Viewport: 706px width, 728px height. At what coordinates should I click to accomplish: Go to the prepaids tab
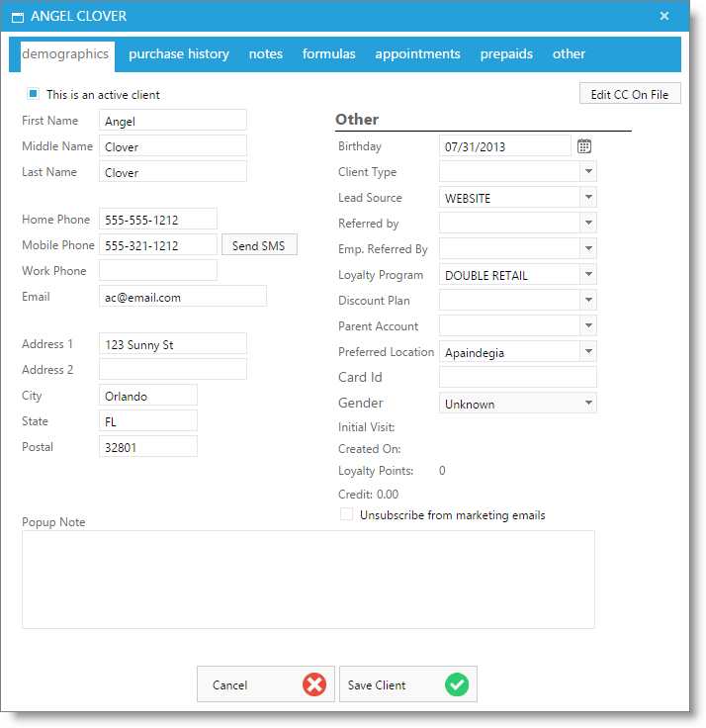click(x=506, y=54)
